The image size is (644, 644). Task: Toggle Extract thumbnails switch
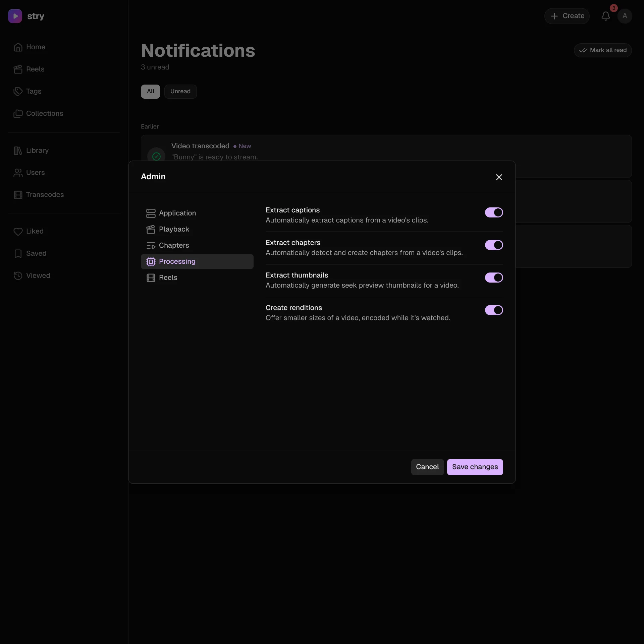coord(494,278)
